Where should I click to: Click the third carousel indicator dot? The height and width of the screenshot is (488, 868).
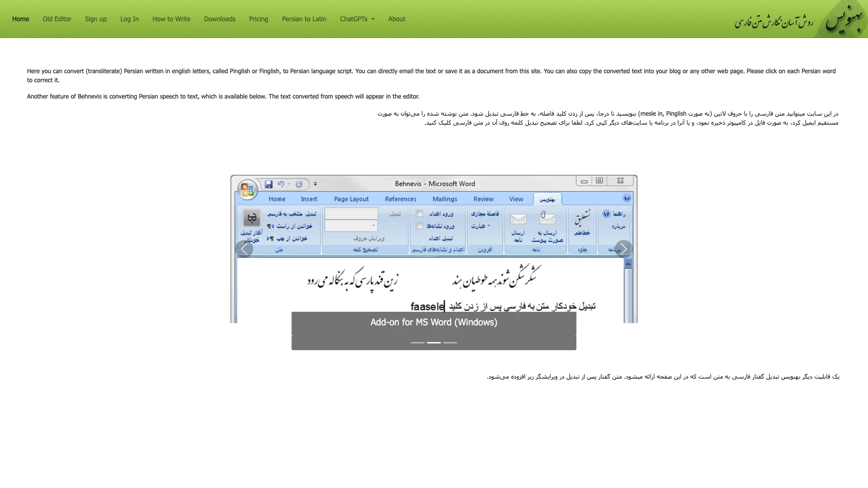[450, 342]
